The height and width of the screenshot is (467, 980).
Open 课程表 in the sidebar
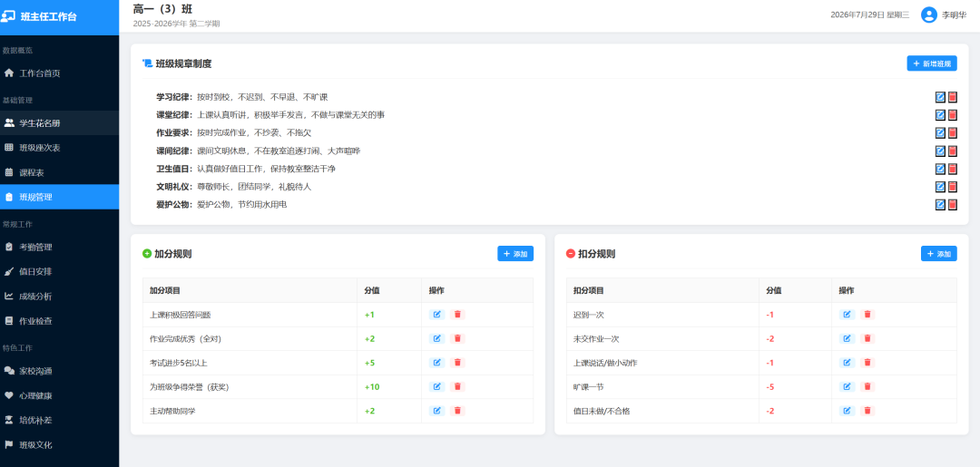coord(59,172)
